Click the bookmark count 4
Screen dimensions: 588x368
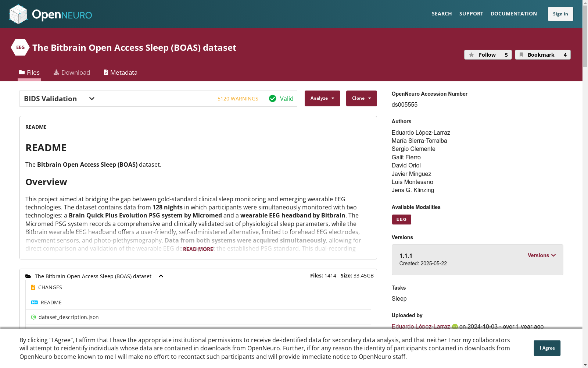tap(565, 55)
